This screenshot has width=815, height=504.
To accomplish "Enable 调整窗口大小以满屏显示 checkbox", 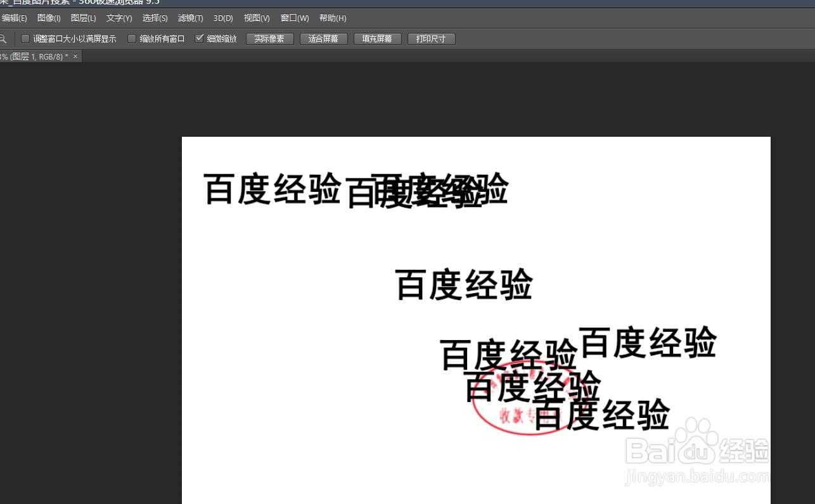I will point(25,39).
